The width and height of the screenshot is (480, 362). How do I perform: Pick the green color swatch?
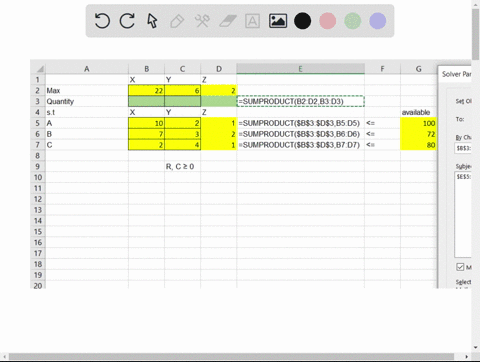coord(353,21)
